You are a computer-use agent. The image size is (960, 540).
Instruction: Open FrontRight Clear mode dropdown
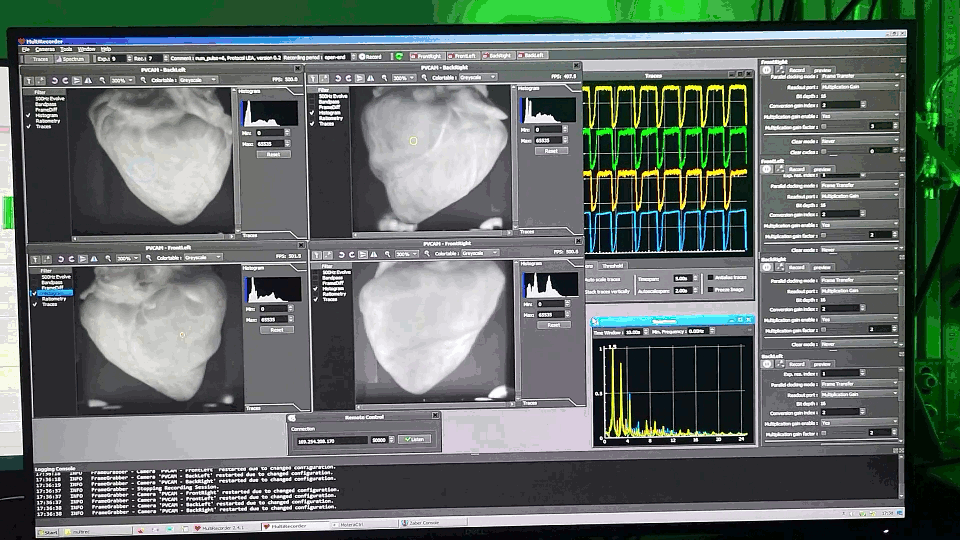click(x=860, y=141)
